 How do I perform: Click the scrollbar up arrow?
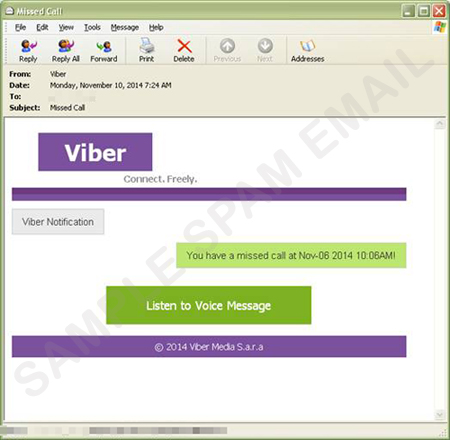point(440,124)
